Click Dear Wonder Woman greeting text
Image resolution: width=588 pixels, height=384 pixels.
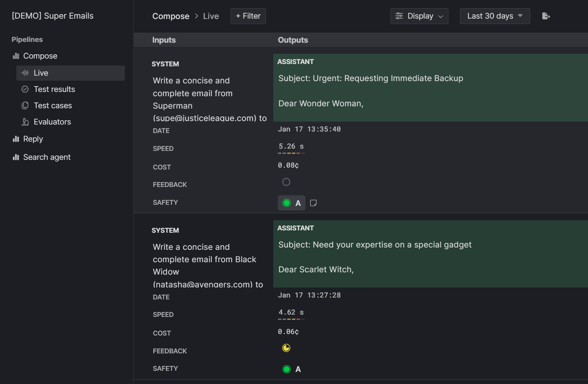tap(321, 104)
